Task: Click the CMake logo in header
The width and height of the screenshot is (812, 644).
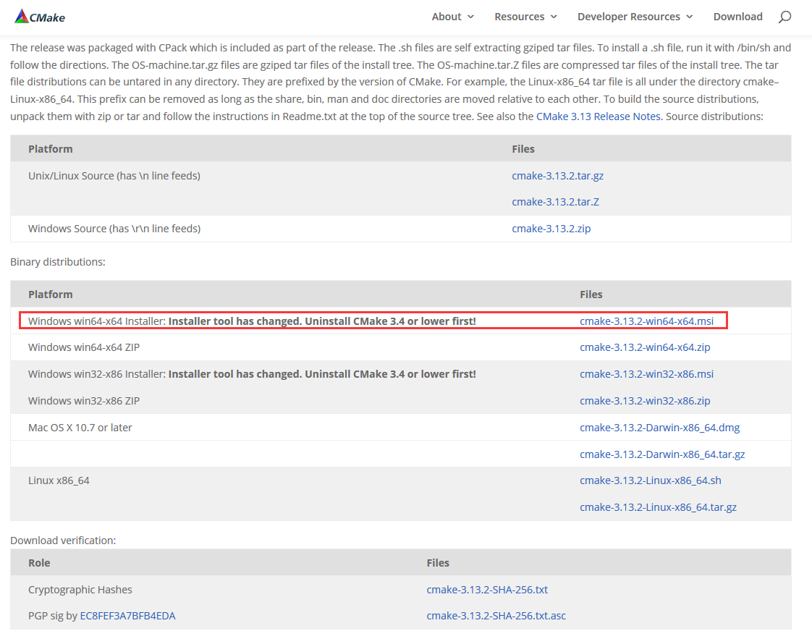Action: pos(40,17)
